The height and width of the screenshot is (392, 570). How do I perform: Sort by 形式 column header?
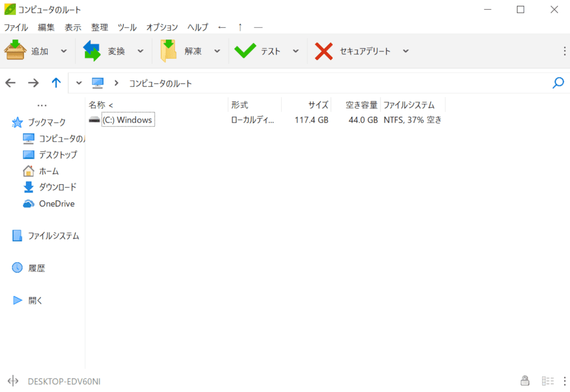click(x=255, y=105)
